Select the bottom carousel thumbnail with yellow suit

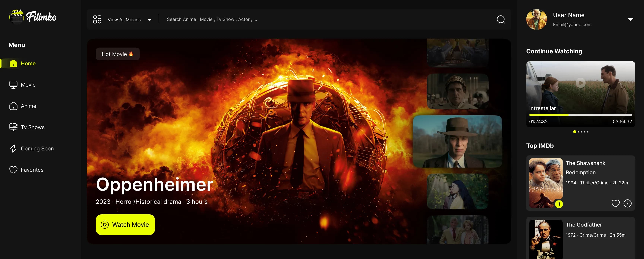pyautogui.click(x=457, y=230)
